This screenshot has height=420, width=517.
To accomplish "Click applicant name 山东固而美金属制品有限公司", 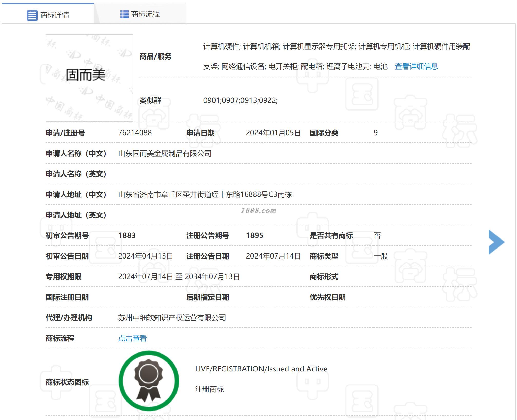I will click(165, 153).
